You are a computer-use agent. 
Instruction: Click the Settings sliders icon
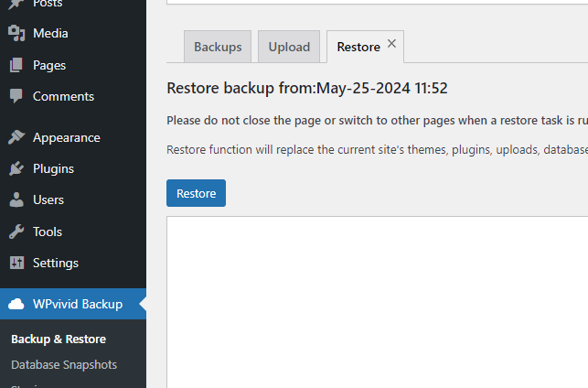click(x=16, y=263)
